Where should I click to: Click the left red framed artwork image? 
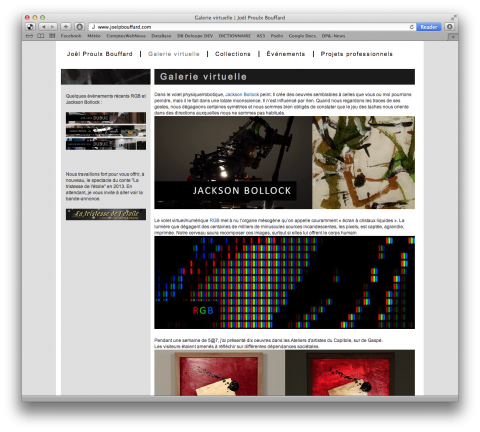220,373
